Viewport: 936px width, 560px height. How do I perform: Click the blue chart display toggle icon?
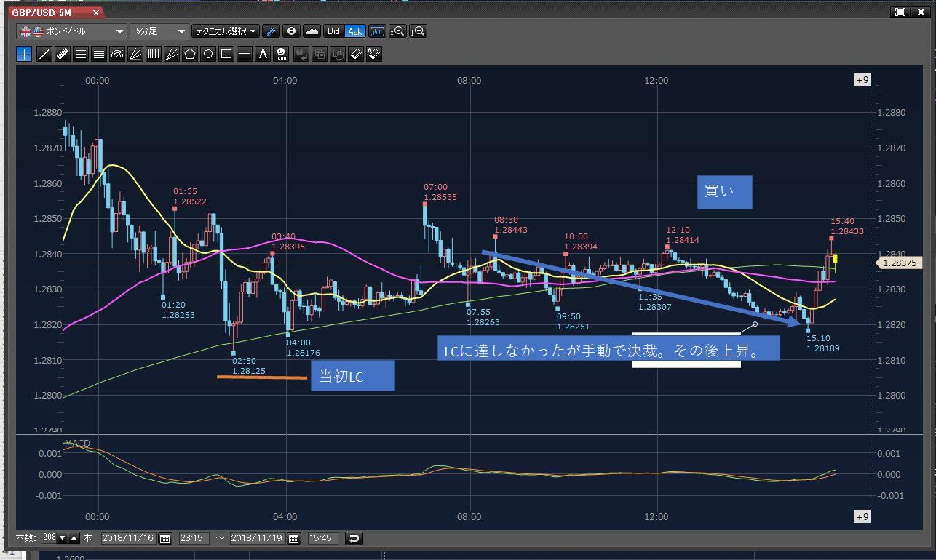click(x=377, y=31)
